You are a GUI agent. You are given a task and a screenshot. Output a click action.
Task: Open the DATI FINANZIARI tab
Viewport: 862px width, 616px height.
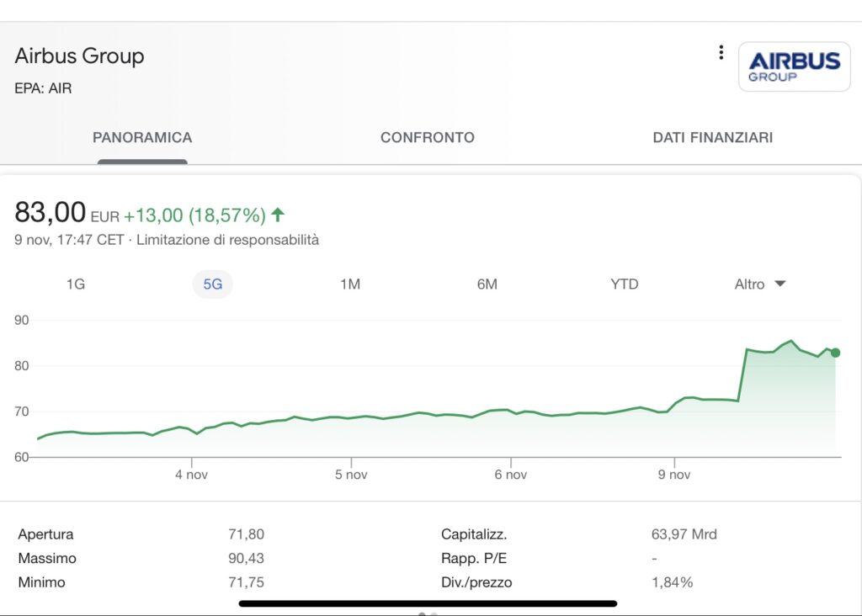point(712,137)
